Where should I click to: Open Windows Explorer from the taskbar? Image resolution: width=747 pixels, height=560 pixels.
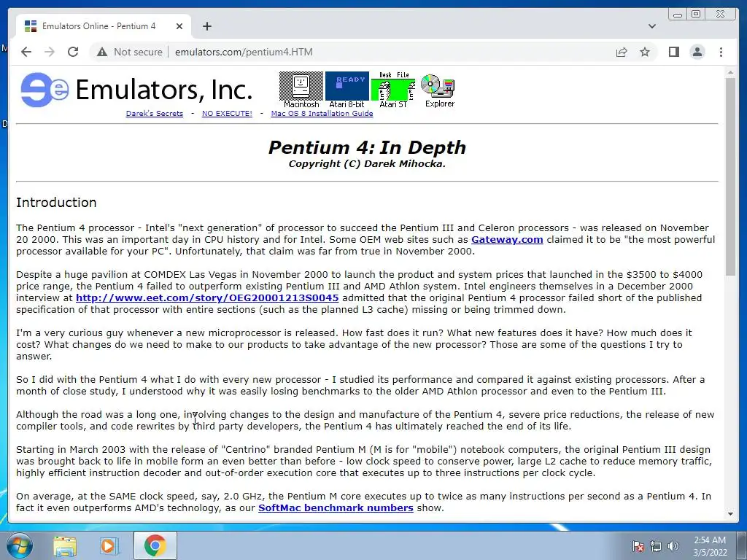coord(65,545)
